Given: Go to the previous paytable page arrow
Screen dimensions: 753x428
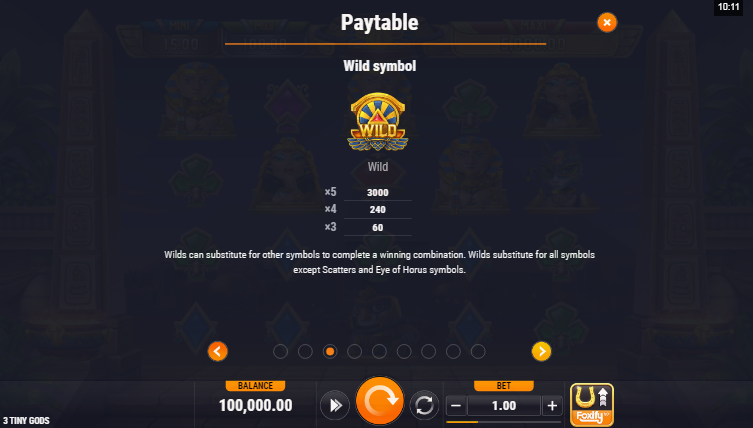Looking at the screenshot, I should tap(218, 351).
